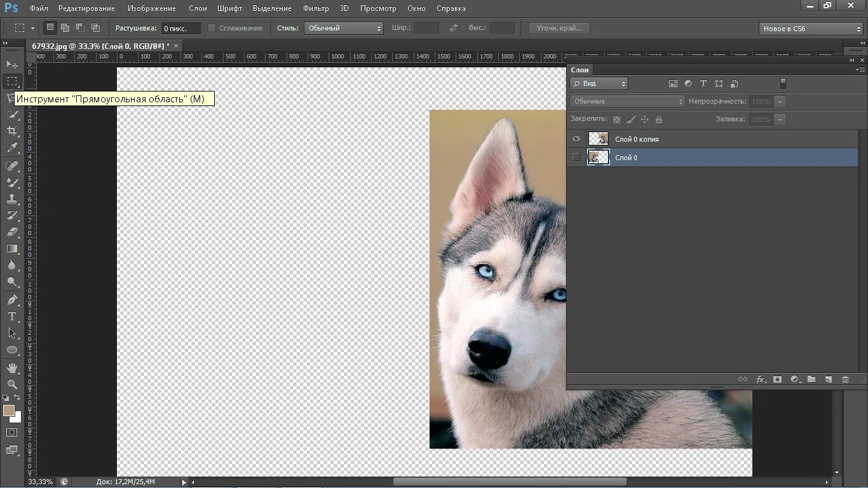This screenshot has height=488, width=868.
Task: Hide the 'Слой 0 копия' layer
Action: pyautogui.click(x=576, y=139)
